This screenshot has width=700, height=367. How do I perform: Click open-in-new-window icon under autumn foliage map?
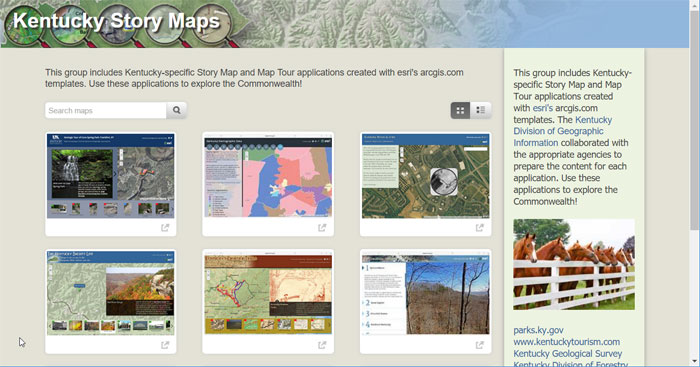(165, 345)
